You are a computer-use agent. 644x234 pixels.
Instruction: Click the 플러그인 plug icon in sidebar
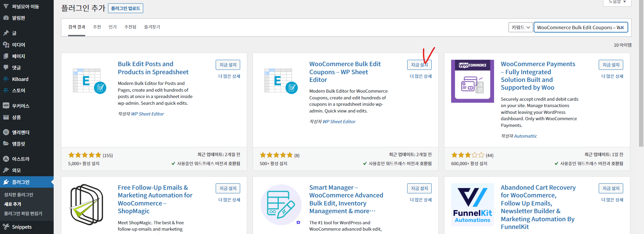click(x=6, y=182)
